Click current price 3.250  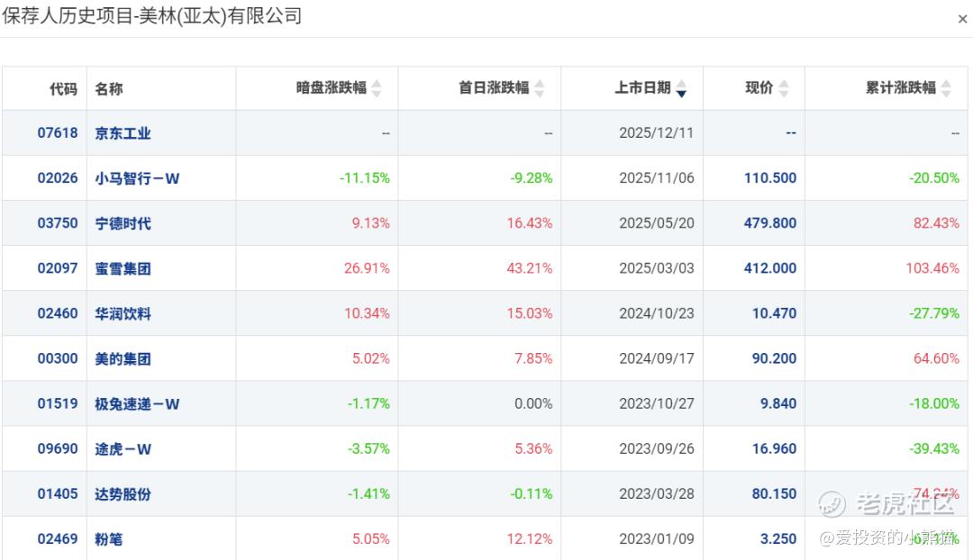(x=778, y=539)
